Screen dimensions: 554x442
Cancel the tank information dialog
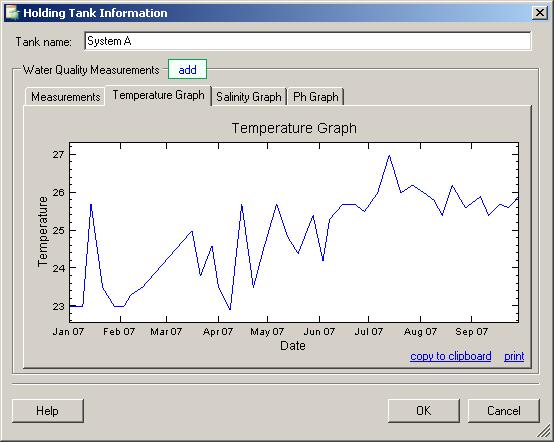(x=504, y=411)
